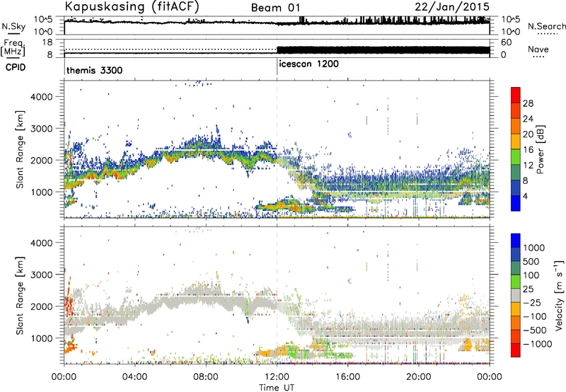This screenshot has height=392, width=566.
Task: Click the "3000" tick of the velocity panel
Action: (x=41, y=275)
